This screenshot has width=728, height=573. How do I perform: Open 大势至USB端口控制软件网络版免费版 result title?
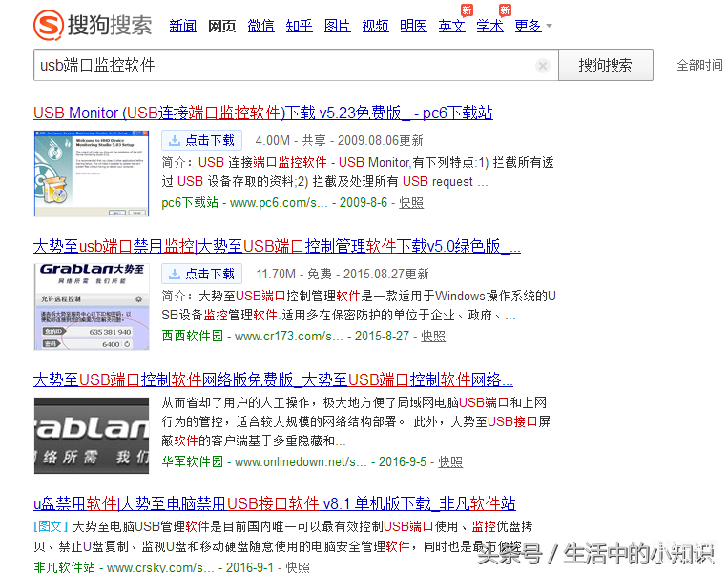[x=274, y=379]
